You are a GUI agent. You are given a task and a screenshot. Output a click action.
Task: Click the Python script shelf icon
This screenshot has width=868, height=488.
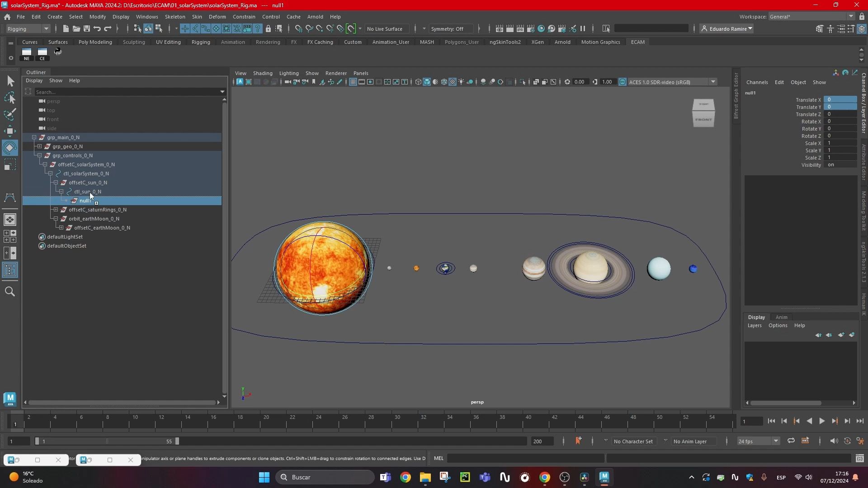pyautogui.click(x=58, y=52)
